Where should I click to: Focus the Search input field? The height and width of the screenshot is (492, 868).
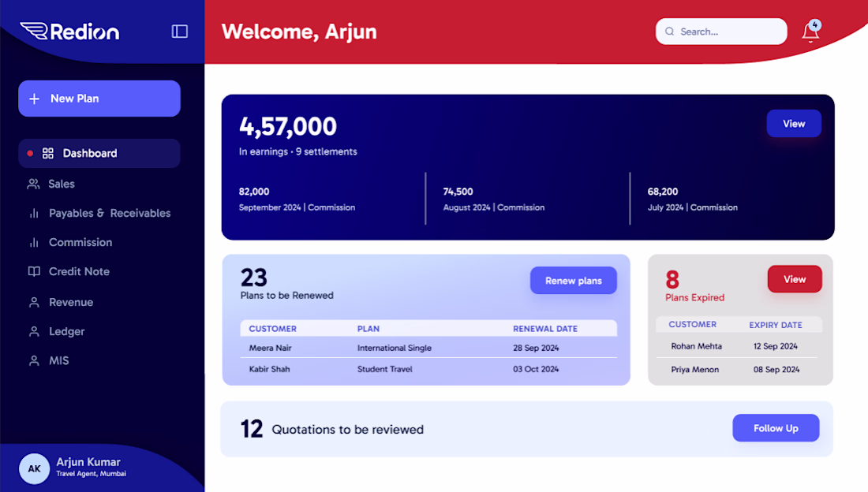pyautogui.click(x=721, y=32)
